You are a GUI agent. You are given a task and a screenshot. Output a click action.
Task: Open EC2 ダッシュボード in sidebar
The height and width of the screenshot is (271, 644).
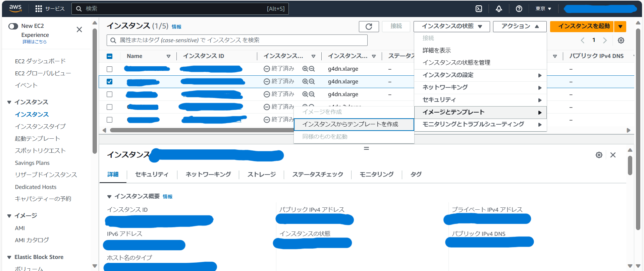(x=40, y=61)
